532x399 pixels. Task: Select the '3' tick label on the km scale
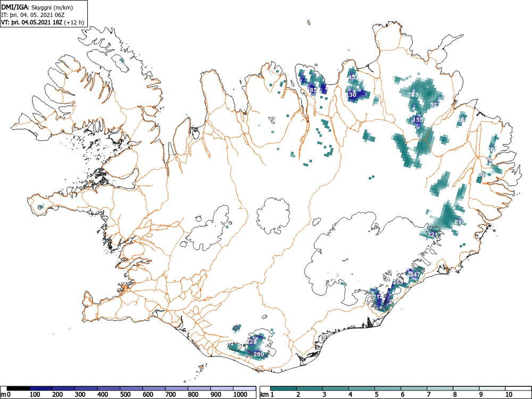point(325,395)
